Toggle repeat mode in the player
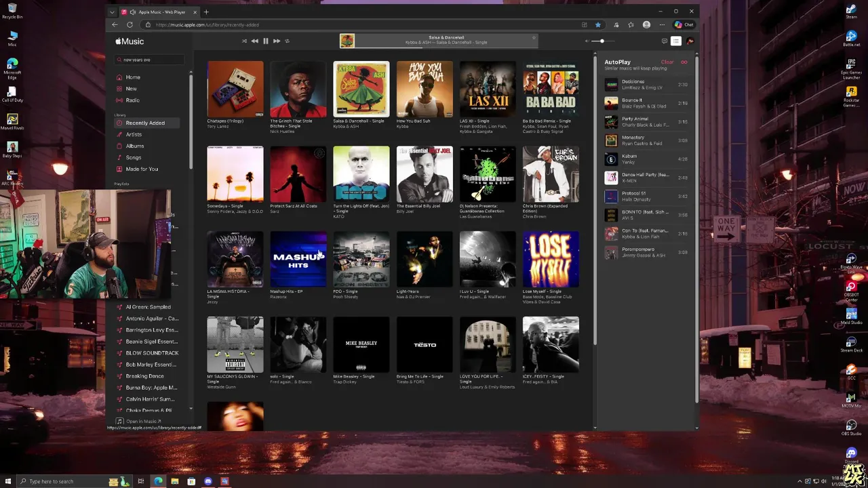 pyautogui.click(x=287, y=41)
